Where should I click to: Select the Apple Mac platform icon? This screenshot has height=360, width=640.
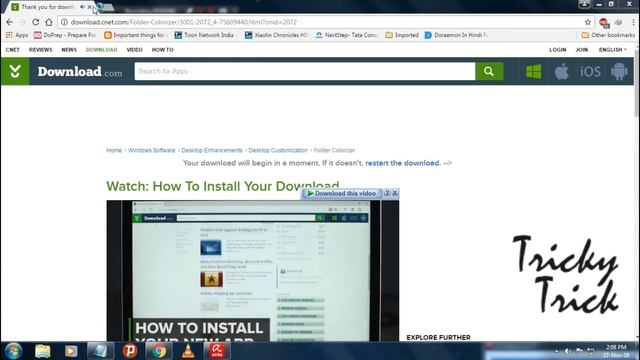click(562, 71)
